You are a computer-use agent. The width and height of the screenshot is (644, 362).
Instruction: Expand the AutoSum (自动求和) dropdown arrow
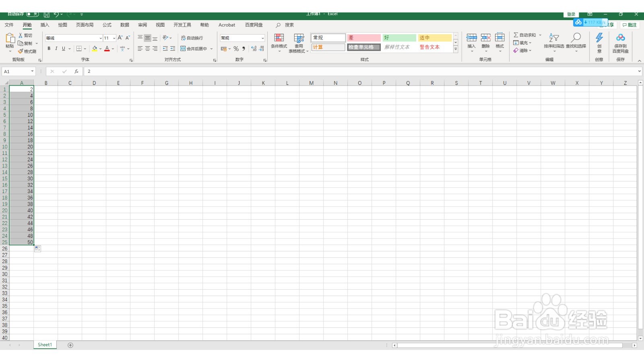point(540,35)
